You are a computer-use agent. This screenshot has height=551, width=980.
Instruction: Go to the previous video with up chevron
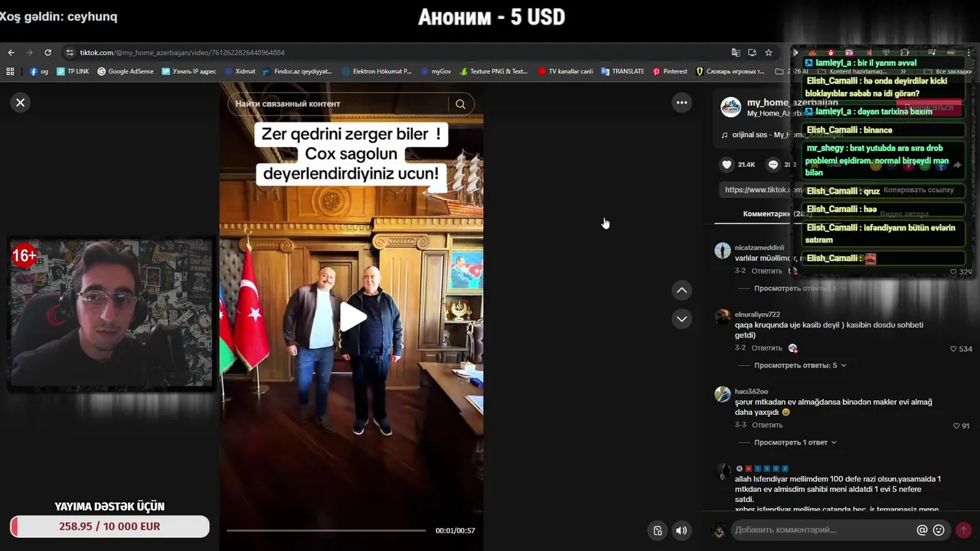(x=681, y=290)
